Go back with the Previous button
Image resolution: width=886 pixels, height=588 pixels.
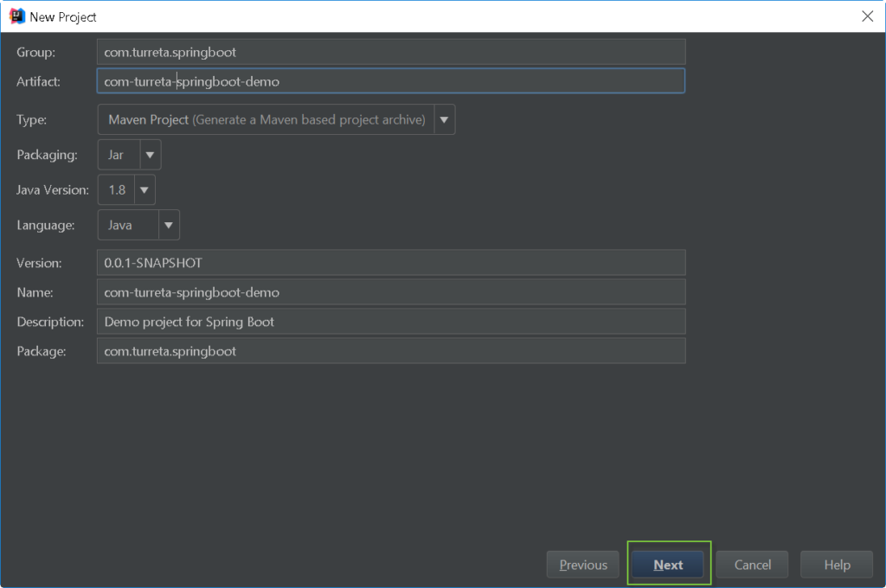tap(583, 565)
